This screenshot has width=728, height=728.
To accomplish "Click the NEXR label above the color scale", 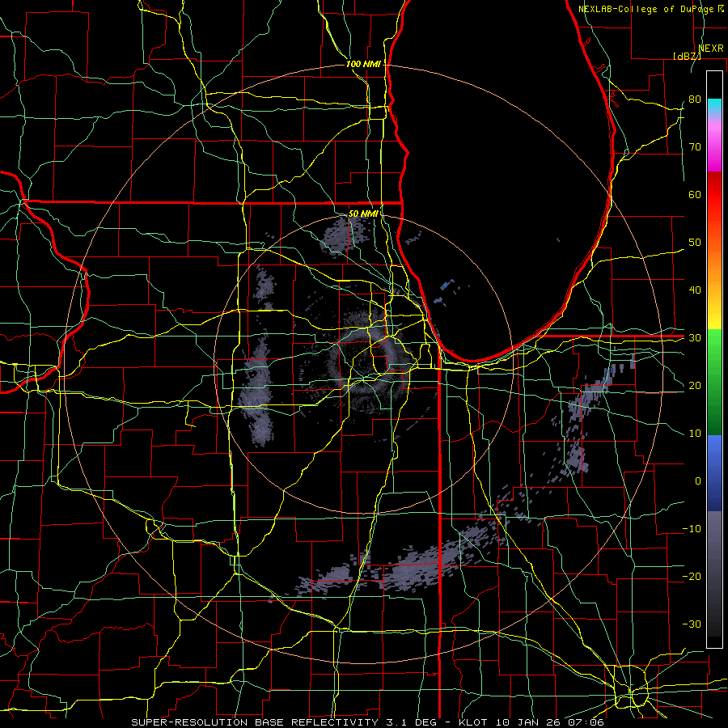I will click(x=711, y=49).
